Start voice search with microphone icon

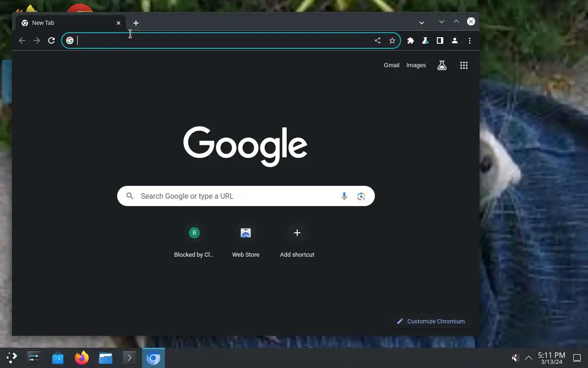[344, 196]
